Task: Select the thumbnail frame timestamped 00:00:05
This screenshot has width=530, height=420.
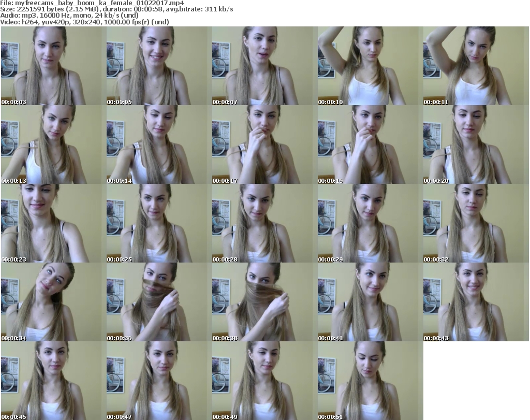Action: [159, 66]
